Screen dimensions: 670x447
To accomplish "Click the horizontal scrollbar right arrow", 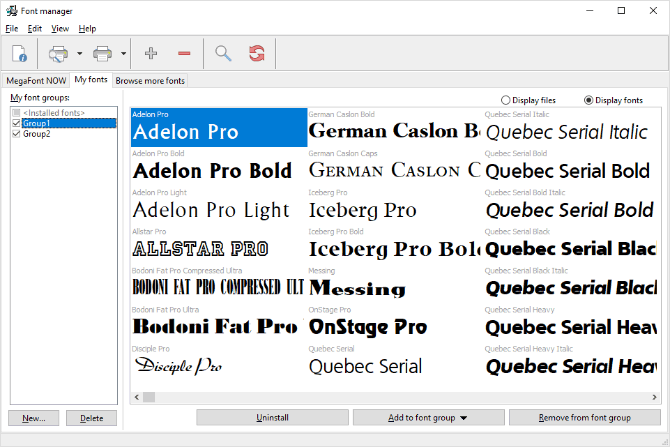I will click(654, 397).
